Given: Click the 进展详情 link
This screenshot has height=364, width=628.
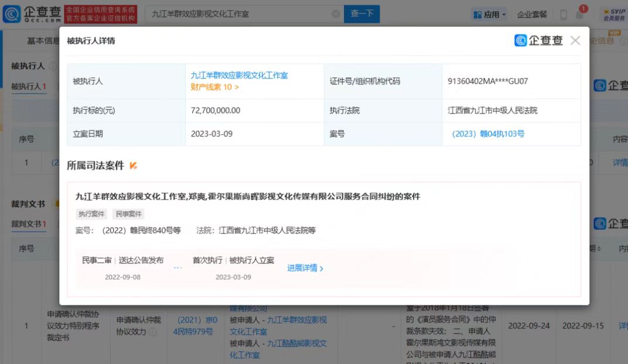Looking at the screenshot, I should (305, 268).
